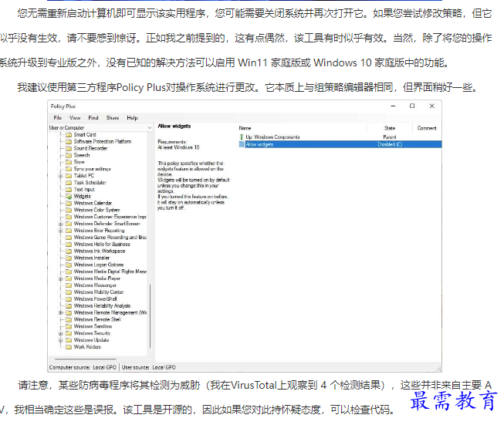
Task: Click the Windows Security folder icon
Action: click(x=69, y=333)
